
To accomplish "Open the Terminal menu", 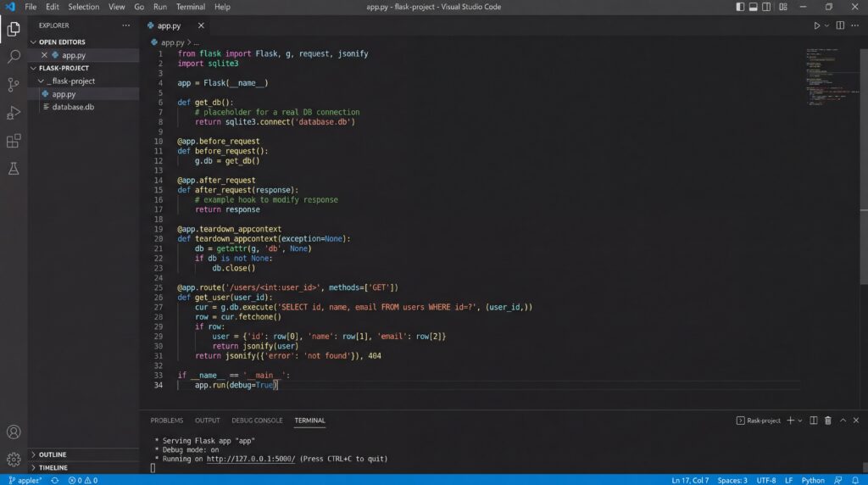I will coord(191,7).
